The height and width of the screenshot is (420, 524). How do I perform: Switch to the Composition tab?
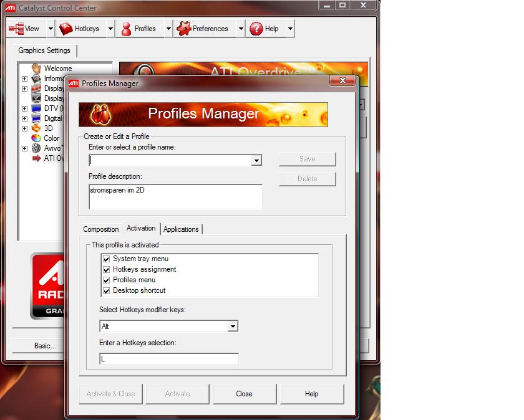(x=101, y=229)
